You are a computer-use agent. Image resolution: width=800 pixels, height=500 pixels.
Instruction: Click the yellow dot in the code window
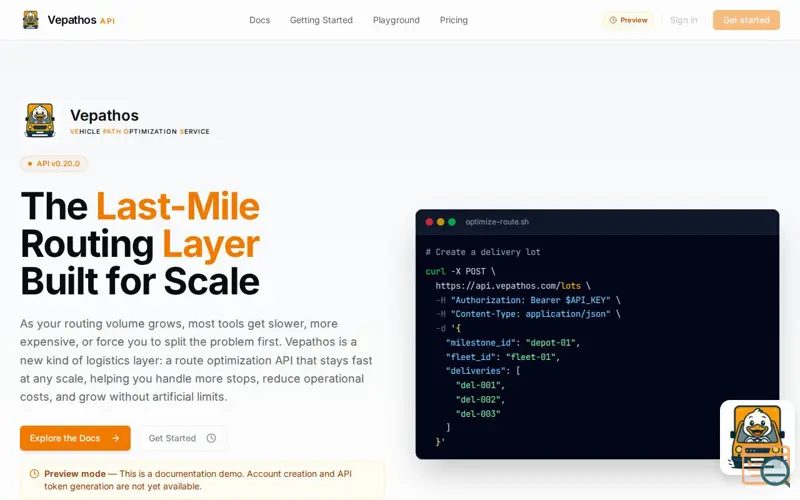440,222
